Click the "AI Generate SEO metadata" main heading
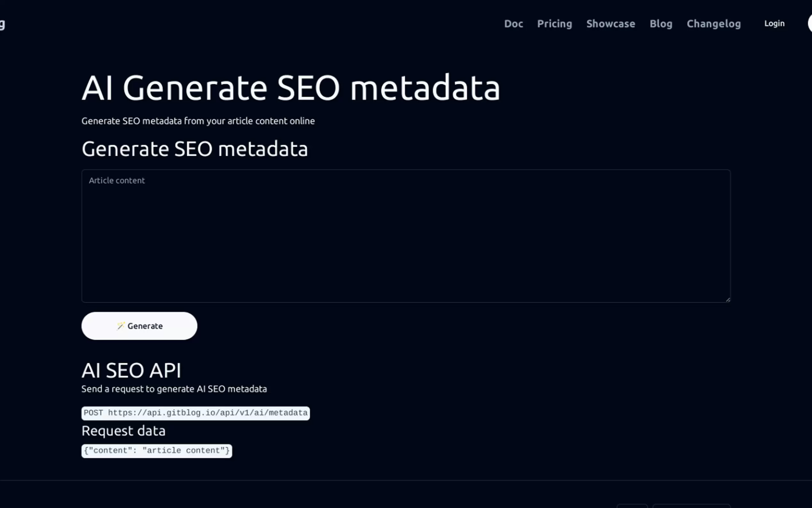 click(291, 88)
